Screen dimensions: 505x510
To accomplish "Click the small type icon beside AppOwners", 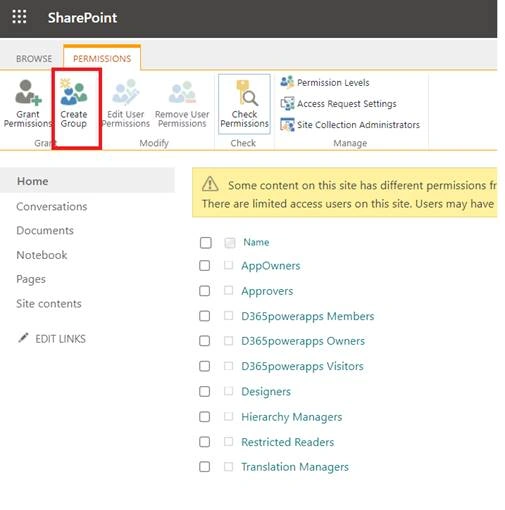I will pyautogui.click(x=228, y=265).
